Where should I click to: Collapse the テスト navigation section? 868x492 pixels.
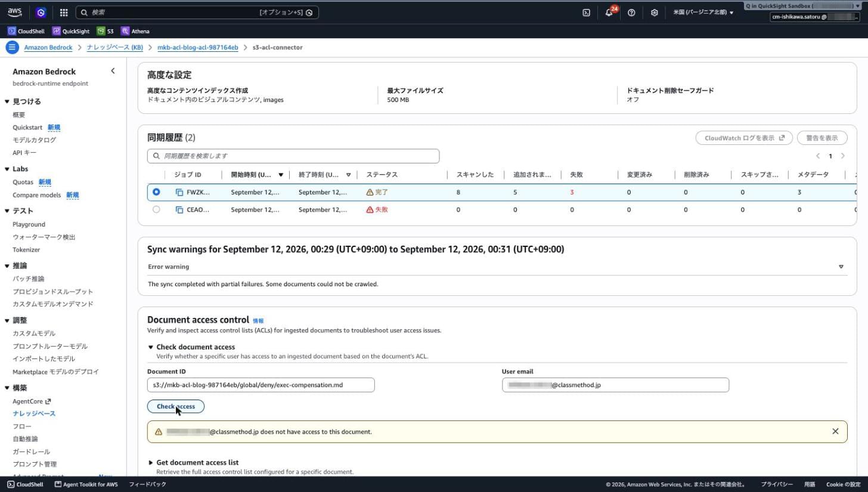coord(7,211)
